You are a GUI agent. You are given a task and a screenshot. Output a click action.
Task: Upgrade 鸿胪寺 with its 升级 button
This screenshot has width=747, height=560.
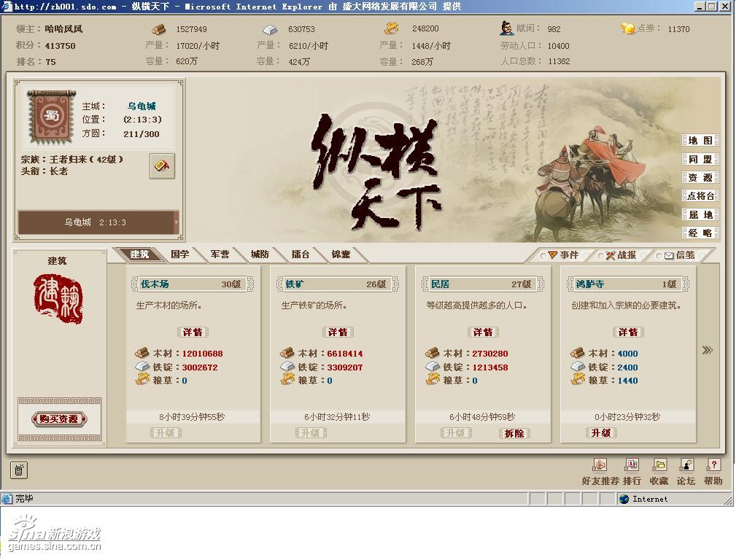601,433
